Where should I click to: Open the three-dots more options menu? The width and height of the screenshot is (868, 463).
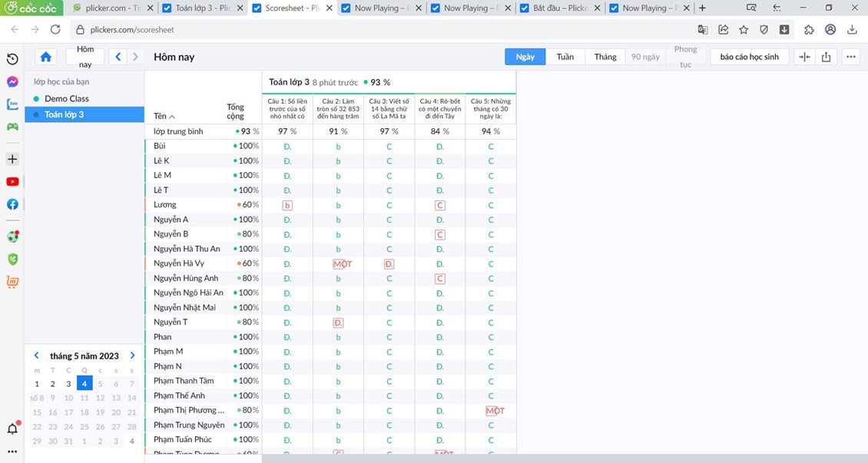(850, 57)
